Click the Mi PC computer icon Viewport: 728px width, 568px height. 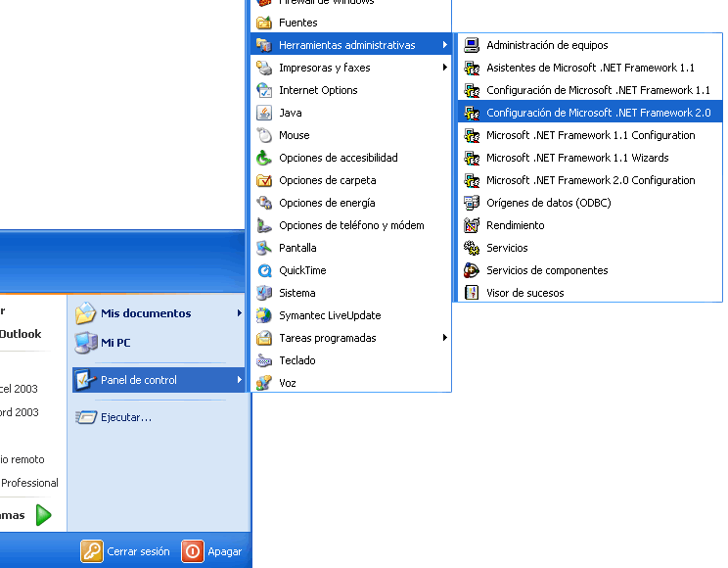[86, 343]
